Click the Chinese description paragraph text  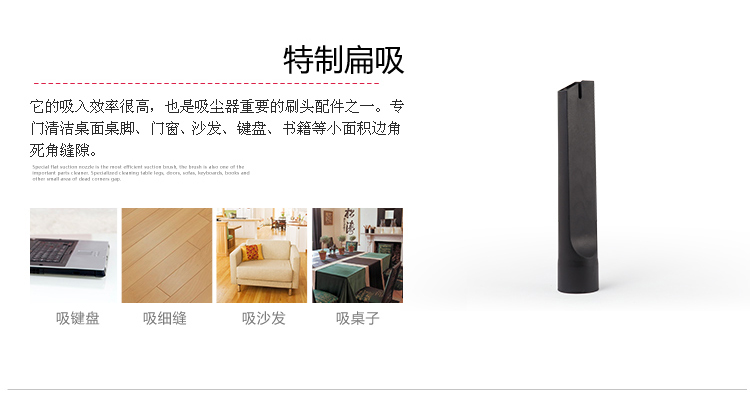[x=217, y=128]
